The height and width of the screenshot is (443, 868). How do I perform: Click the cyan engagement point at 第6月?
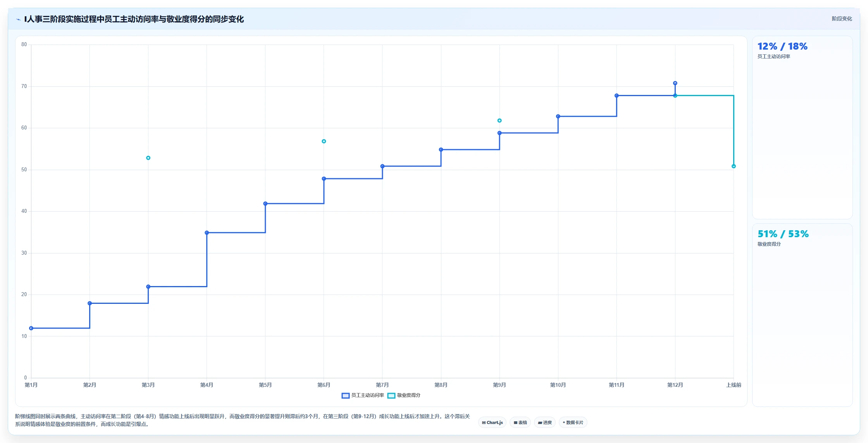tap(324, 141)
